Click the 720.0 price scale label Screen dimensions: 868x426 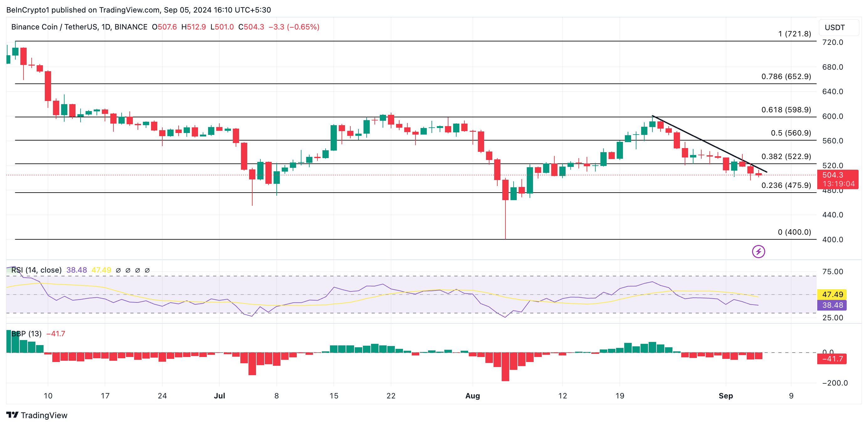click(x=832, y=42)
